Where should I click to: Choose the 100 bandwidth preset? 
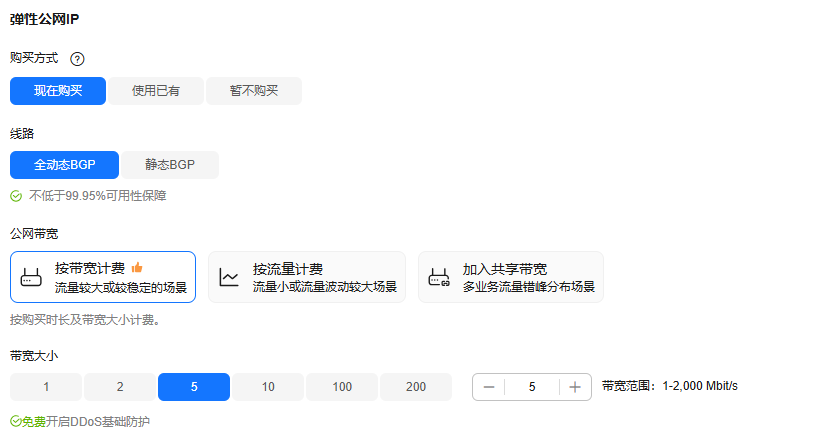coord(342,387)
